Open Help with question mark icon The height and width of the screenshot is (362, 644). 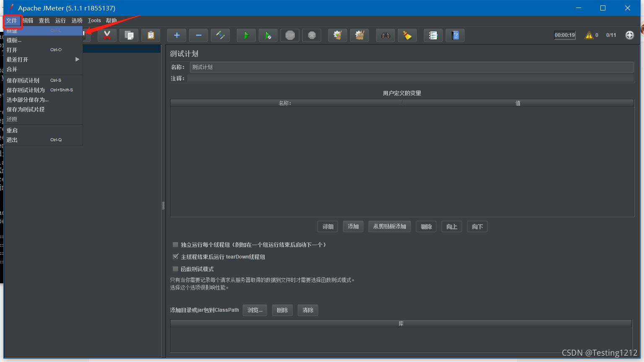pos(455,35)
